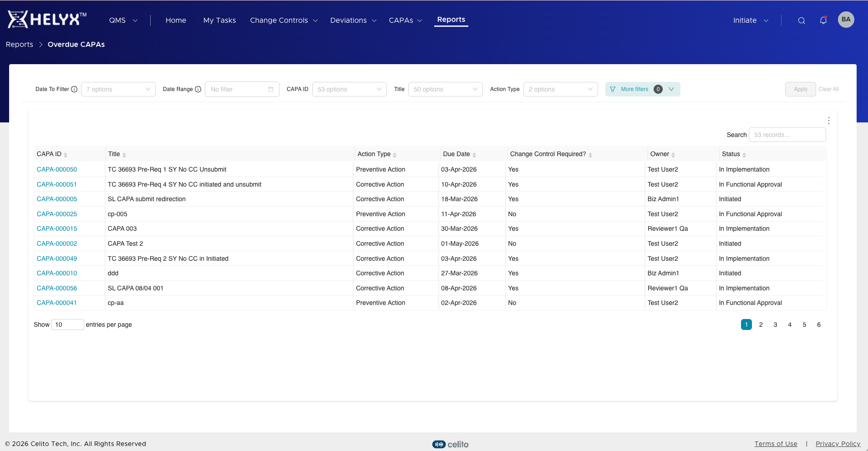Select the Reports tab
The height and width of the screenshot is (451, 868).
pyautogui.click(x=451, y=20)
